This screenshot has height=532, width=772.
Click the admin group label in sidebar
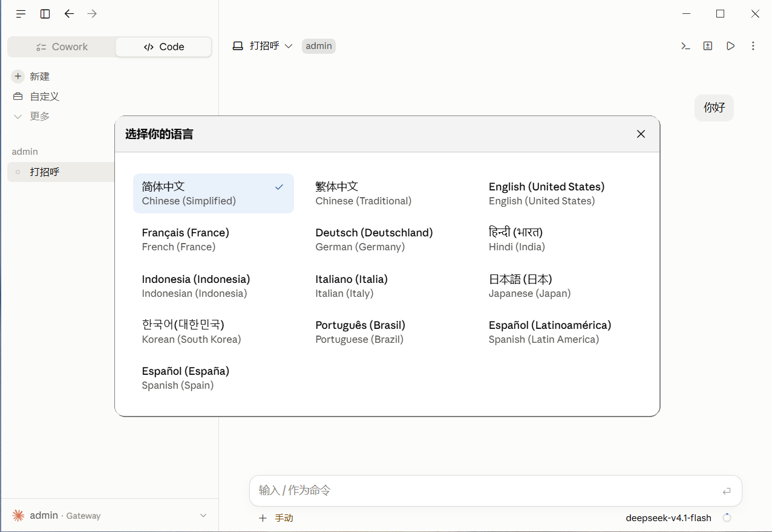(x=25, y=152)
